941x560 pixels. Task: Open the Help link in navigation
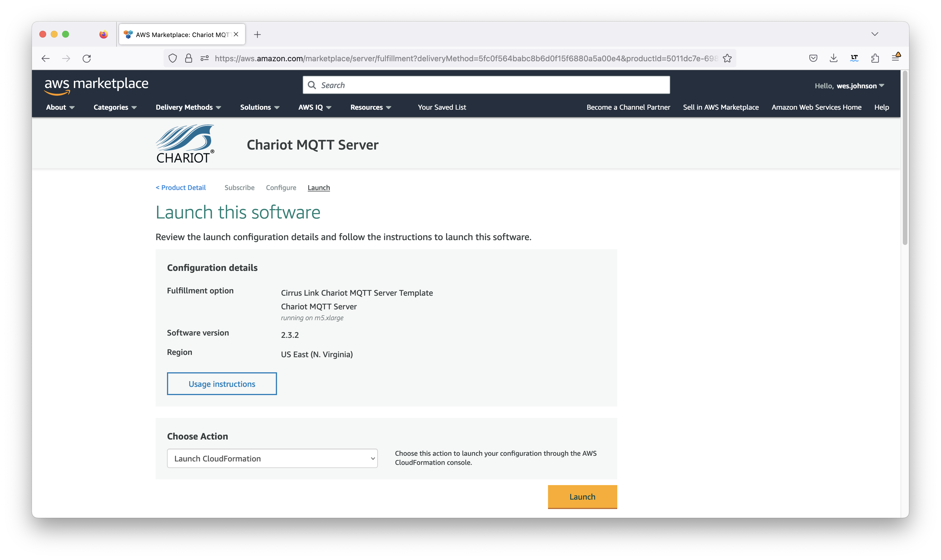(881, 108)
